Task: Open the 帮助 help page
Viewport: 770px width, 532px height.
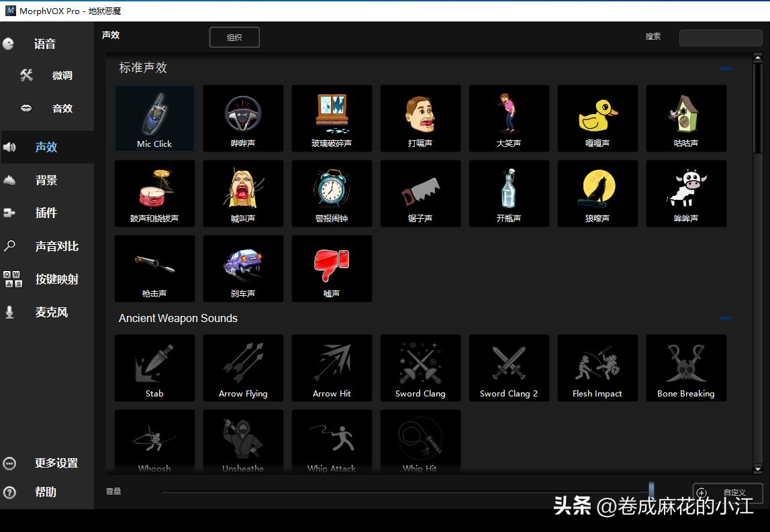Action: point(46,492)
